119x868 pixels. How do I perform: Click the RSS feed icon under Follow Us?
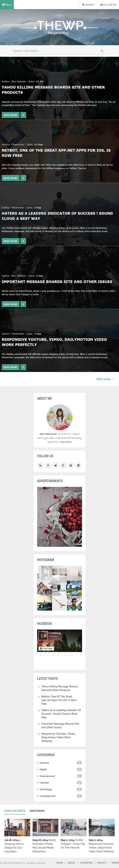(x=40, y=465)
